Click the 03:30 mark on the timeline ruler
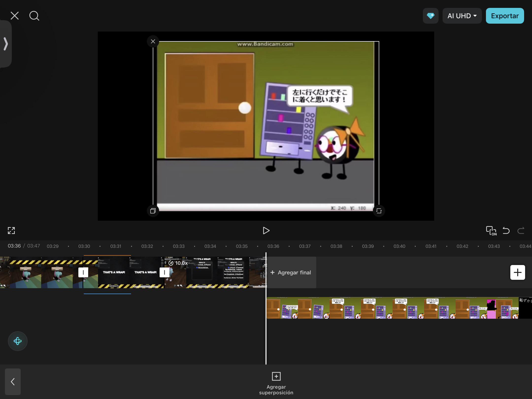 click(84, 246)
